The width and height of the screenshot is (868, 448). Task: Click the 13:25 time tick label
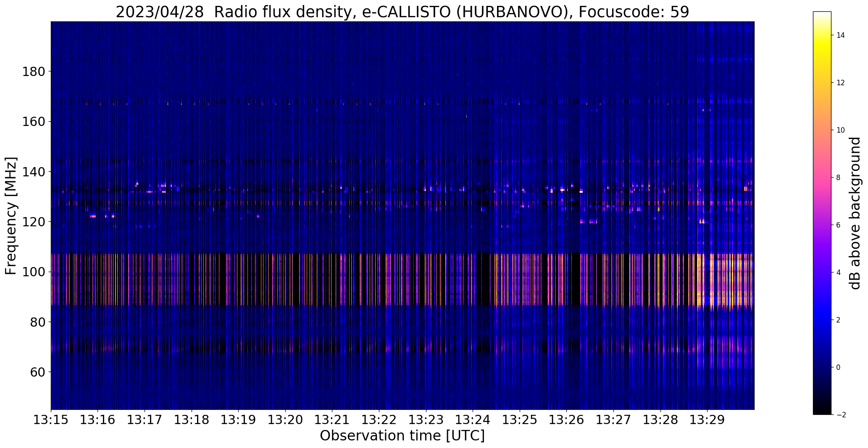520,420
